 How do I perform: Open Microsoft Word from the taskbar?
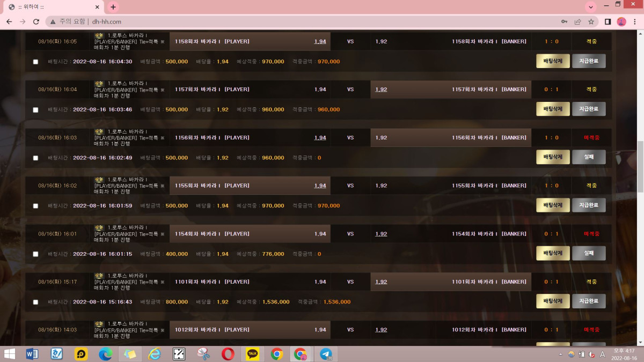point(32,354)
